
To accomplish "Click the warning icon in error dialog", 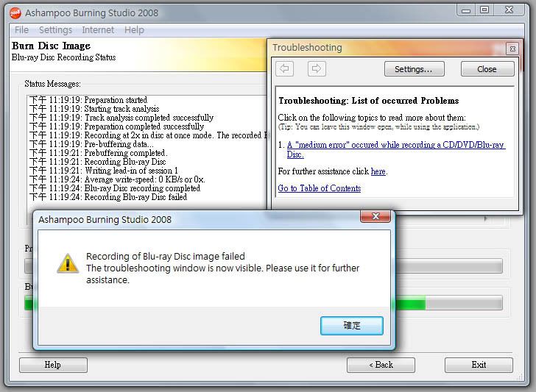I will pyautogui.click(x=68, y=263).
